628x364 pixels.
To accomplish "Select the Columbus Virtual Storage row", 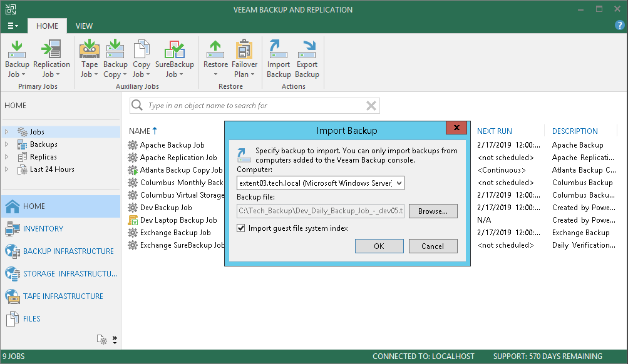I will point(175,195).
